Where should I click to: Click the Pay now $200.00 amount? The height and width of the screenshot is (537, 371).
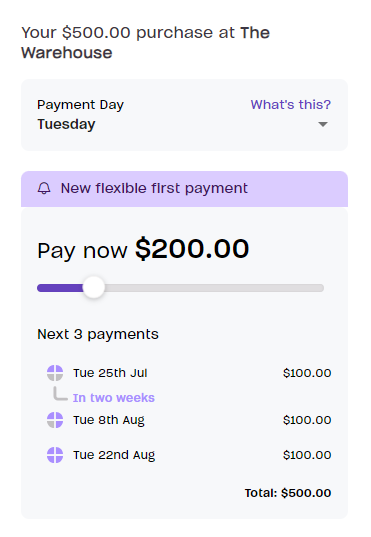[143, 249]
